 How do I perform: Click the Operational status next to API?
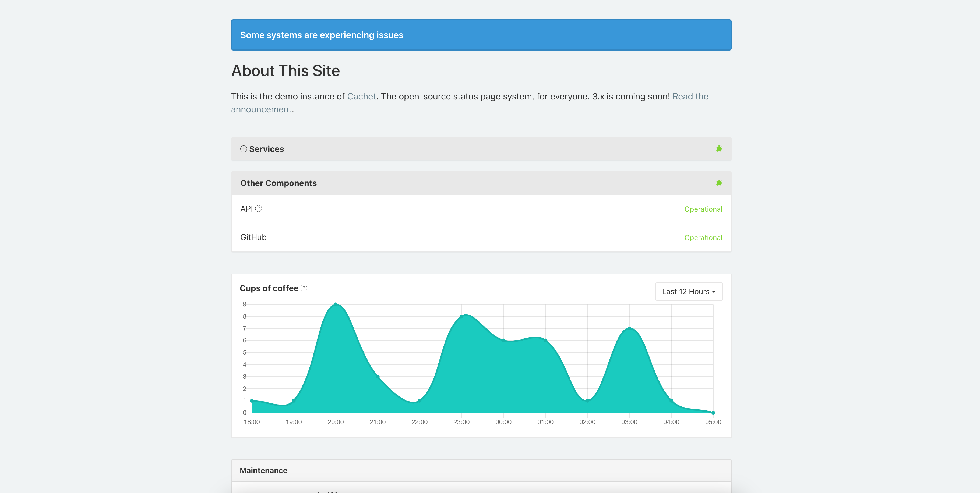click(x=703, y=209)
